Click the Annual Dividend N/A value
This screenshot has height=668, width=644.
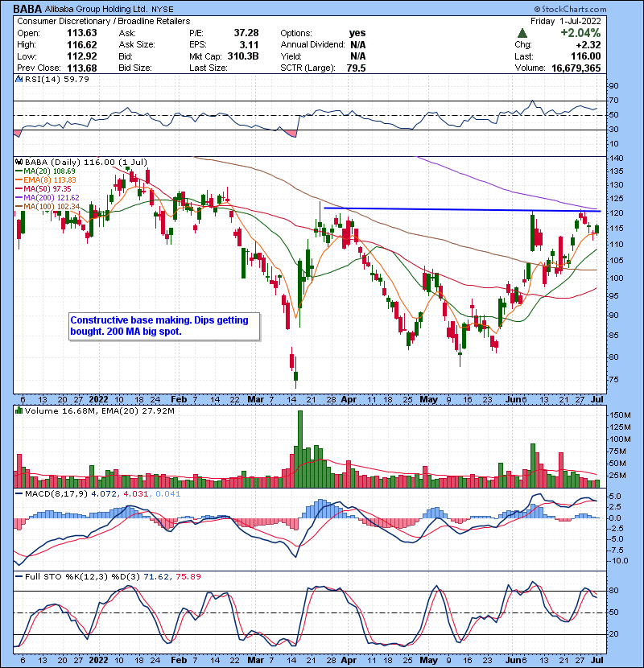point(357,45)
